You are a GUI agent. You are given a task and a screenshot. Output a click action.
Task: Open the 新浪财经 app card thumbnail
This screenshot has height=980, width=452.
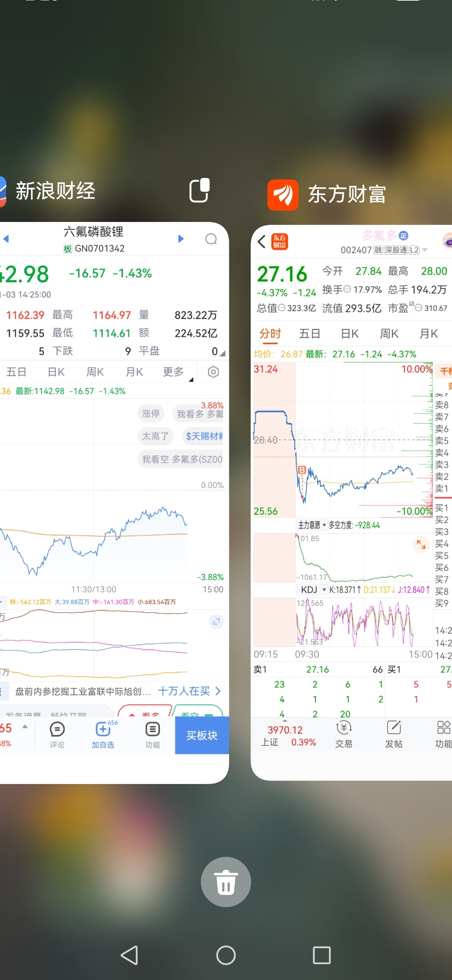coord(114,503)
